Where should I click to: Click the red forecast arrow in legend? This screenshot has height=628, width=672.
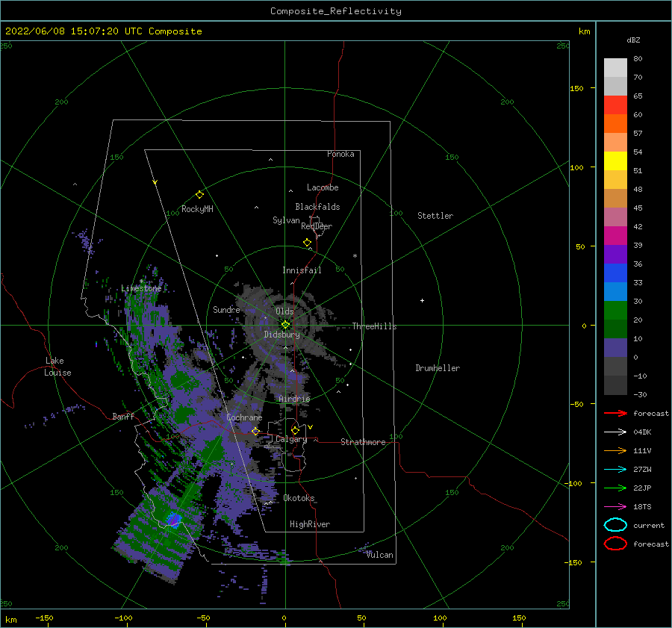(615, 413)
